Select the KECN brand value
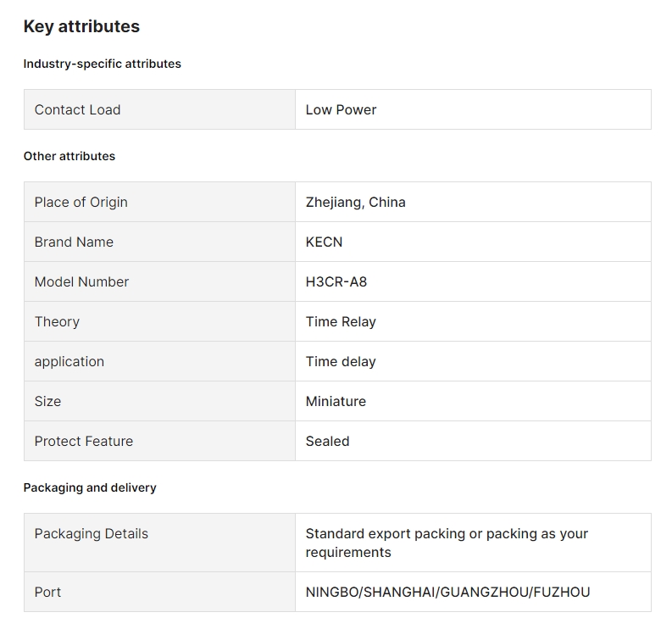Screen dimensions: 672x618 coord(324,242)
